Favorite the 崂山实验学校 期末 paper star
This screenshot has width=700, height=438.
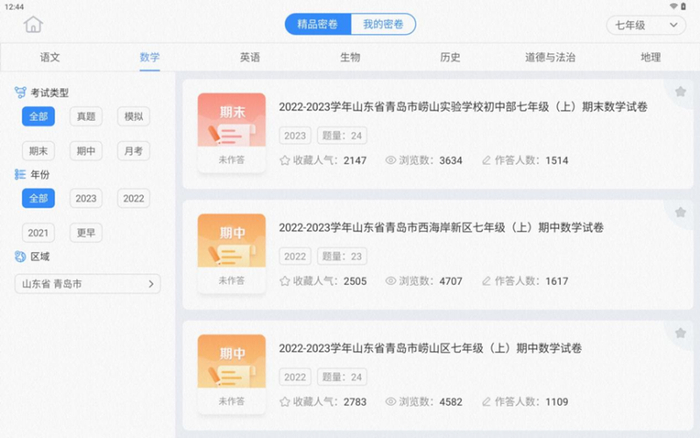click(680, 92)
